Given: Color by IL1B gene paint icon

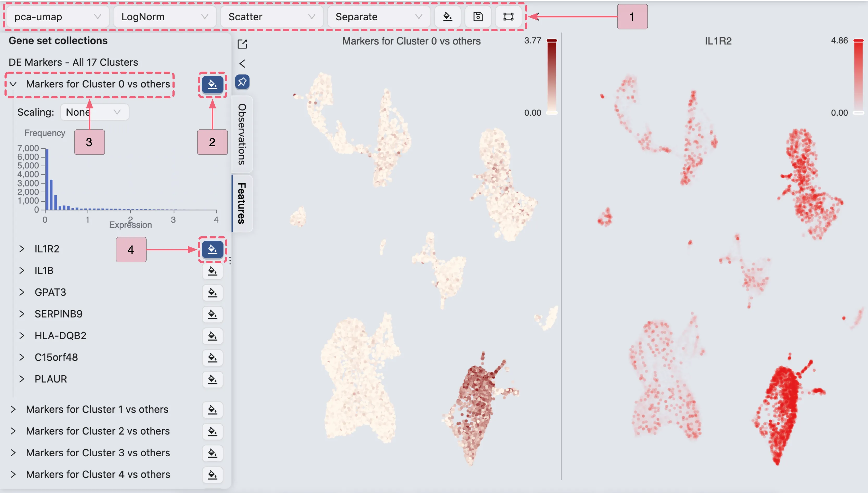Looking at the screenshot, I should (x=212, y=271).
